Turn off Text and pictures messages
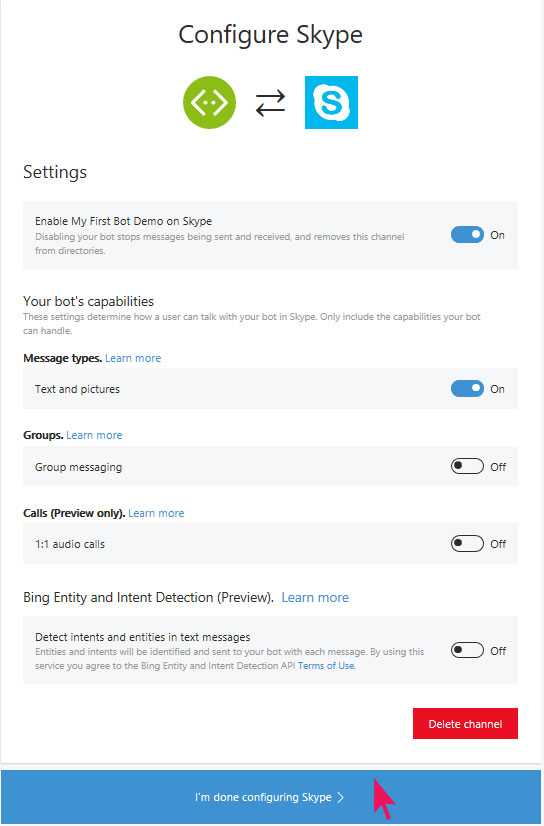This screenshot has height=826, width=544. tap(467, 389)
